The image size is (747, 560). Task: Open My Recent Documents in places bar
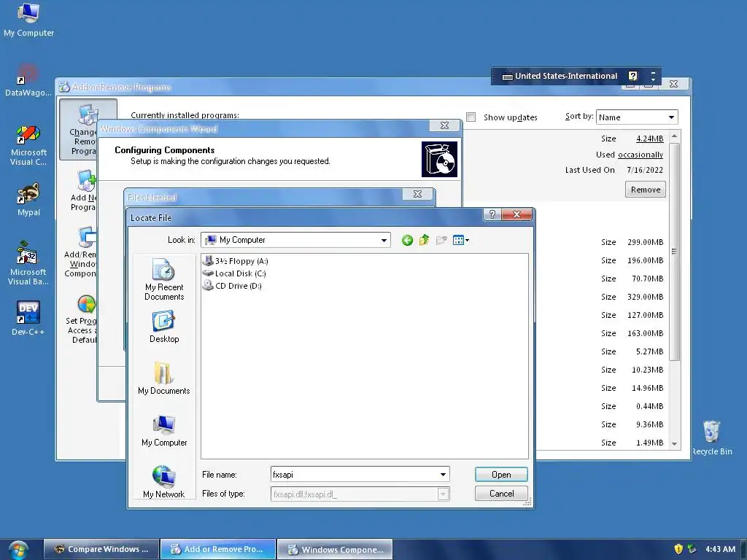coord(164,279)
